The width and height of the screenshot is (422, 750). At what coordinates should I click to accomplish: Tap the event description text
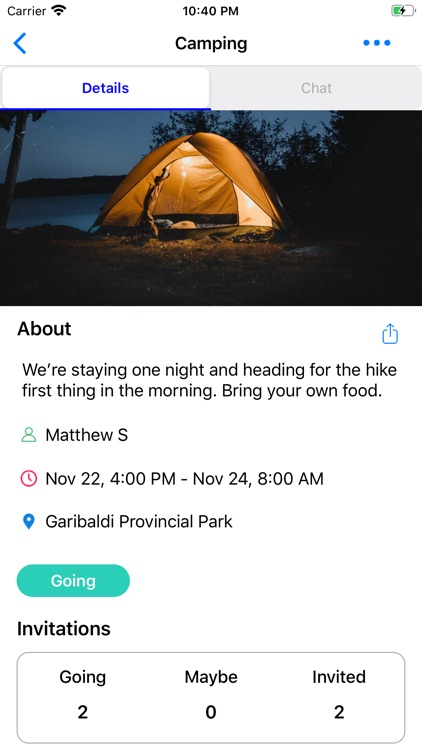tap(209, 380)
